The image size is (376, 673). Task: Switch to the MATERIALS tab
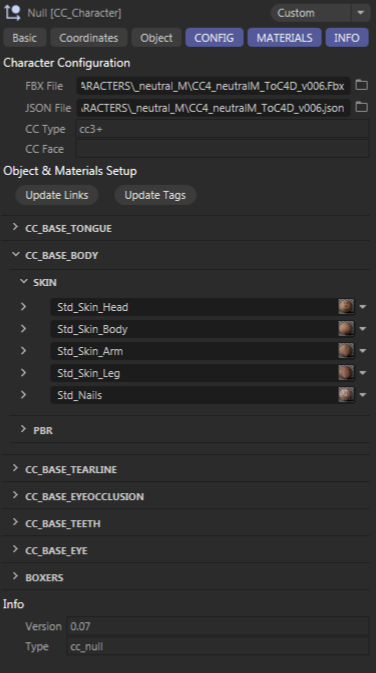(x=284, y=38)
